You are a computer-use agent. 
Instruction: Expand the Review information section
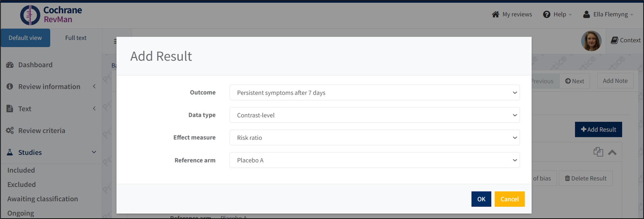click(x=94, y=87)
